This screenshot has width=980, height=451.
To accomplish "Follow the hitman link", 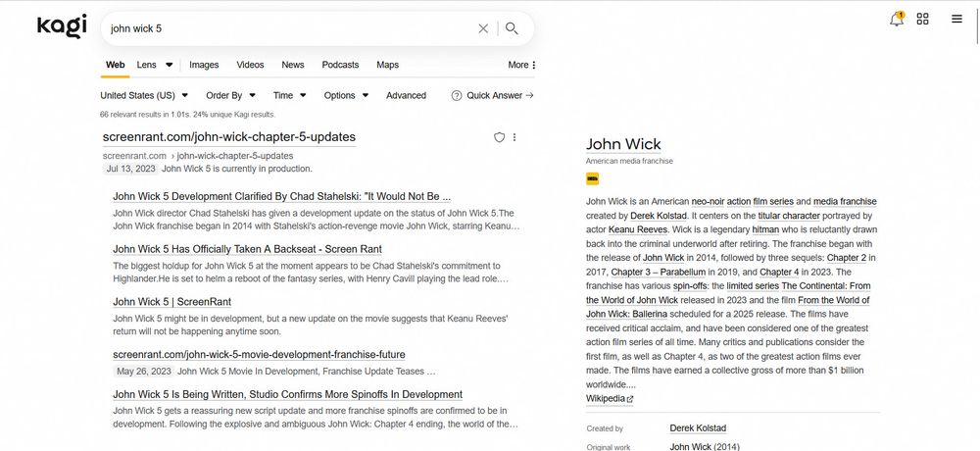I will point(765,229).
